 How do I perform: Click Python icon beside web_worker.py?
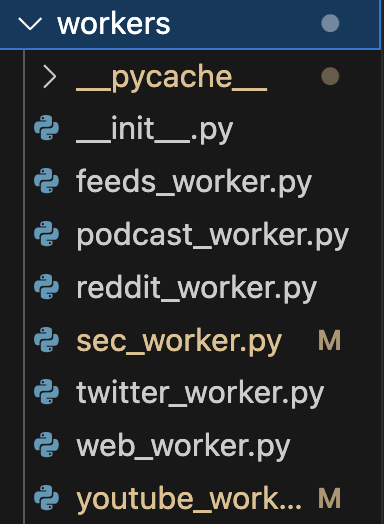point(46,445)
